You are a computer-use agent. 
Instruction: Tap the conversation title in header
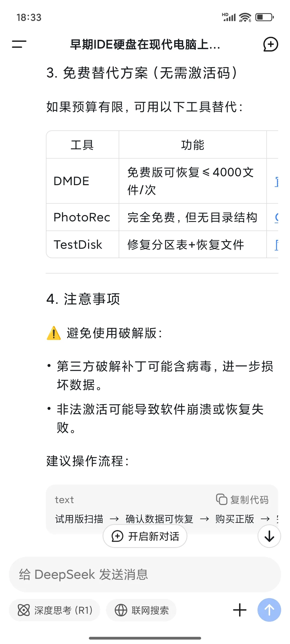[145, 45]
